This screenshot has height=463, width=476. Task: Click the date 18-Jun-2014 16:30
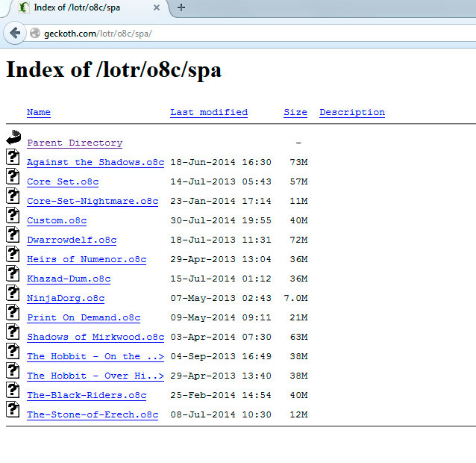click(x=221, y=162)
